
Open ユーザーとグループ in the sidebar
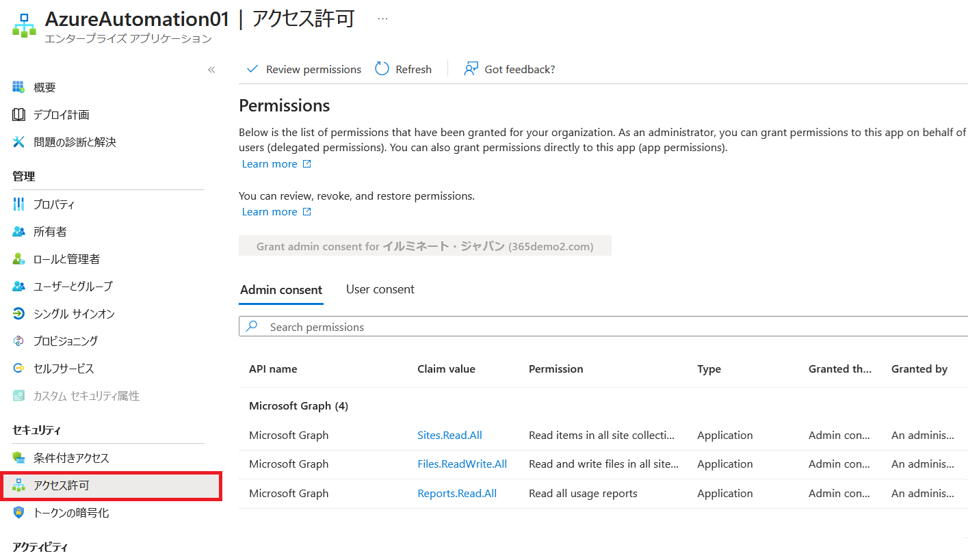(x=73, y=286)
